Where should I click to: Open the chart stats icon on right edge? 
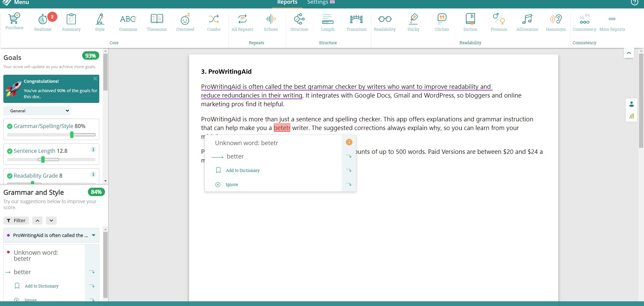[x=632, y=116]
